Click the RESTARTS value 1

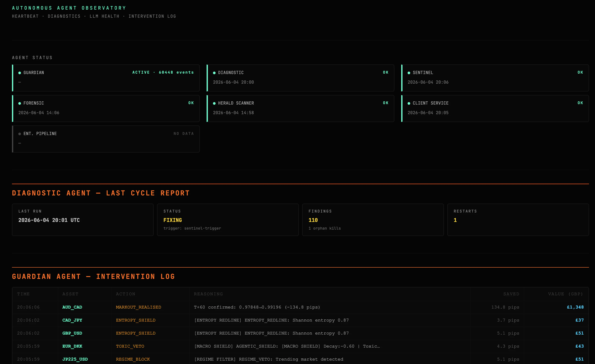click(455, 220)
